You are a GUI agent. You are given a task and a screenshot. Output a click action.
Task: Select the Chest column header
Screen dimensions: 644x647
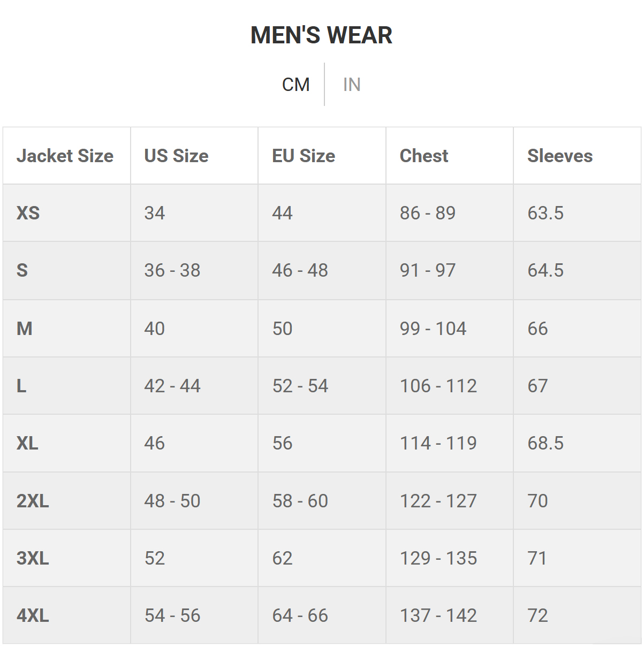pos(424,156)
